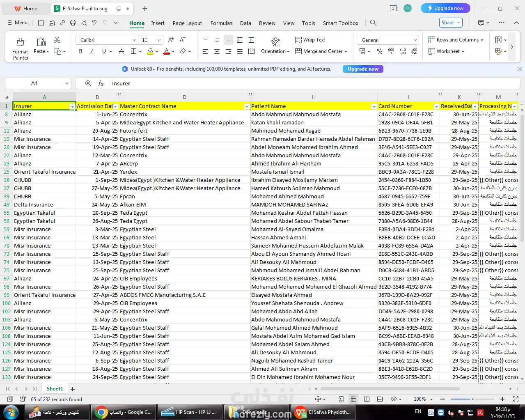Adjust the zoom slider handle
This screenshot has width=525, height=420.
(x=472, y=399)
